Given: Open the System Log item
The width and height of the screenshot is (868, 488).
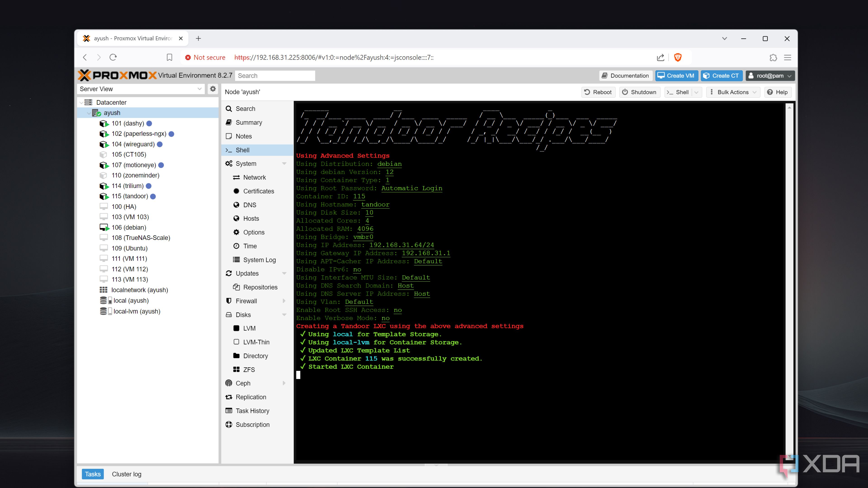Looking at the screenshot, I should click(257, 260).
